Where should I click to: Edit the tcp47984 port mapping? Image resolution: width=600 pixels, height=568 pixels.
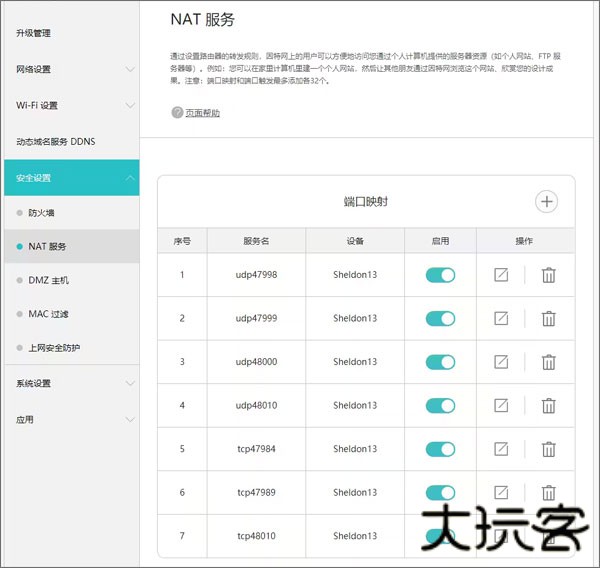(502, 449)
